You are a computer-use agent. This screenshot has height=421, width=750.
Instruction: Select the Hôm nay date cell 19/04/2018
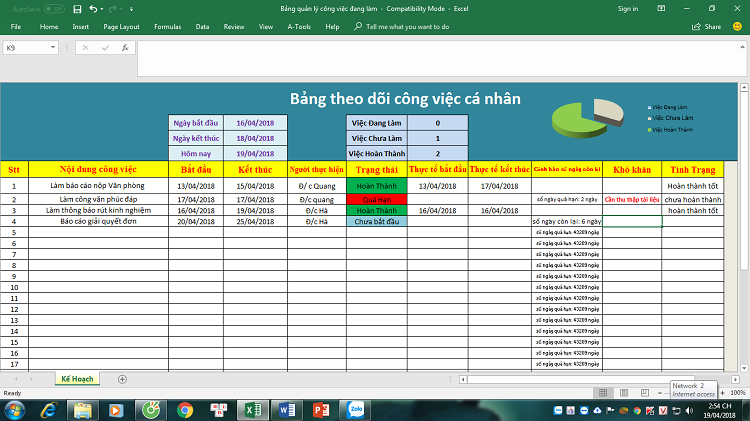click(x=255, y=154)
